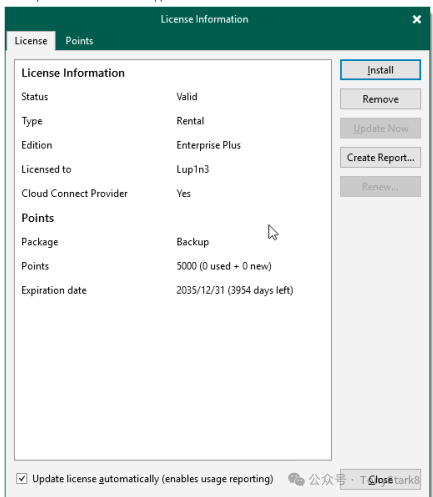Viewport: 433px width, 497px height.
Task: Close the License Information dialog with X
Action: [417, 19]
